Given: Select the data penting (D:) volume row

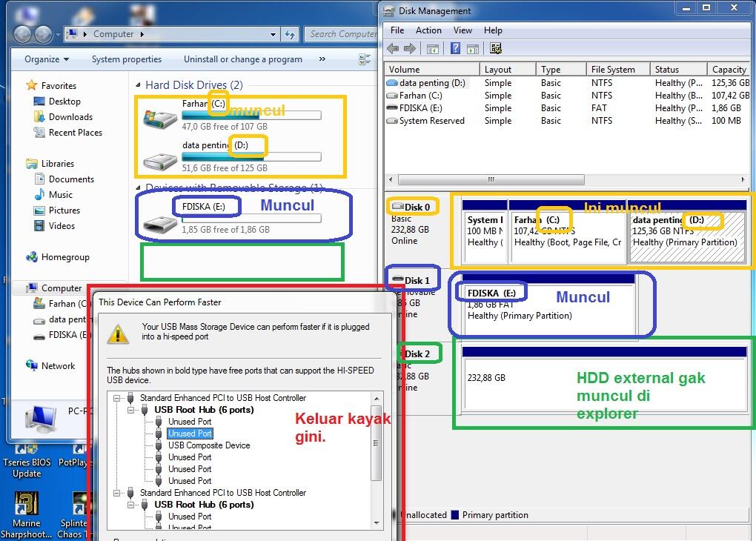Looking at the screenshot, I should [567, 83].
